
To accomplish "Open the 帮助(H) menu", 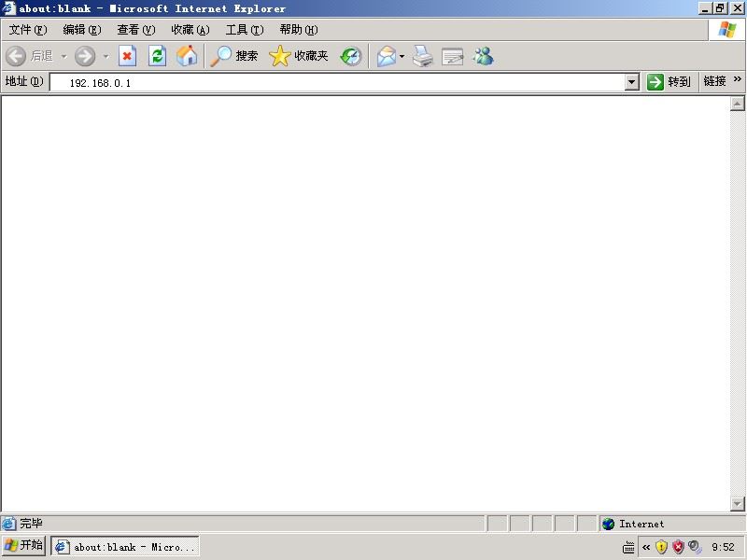I will point(299,30).
